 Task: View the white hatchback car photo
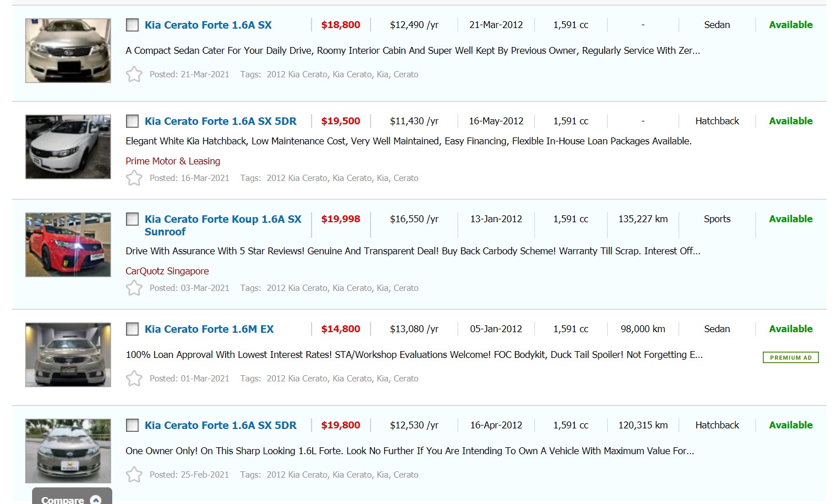68,147
